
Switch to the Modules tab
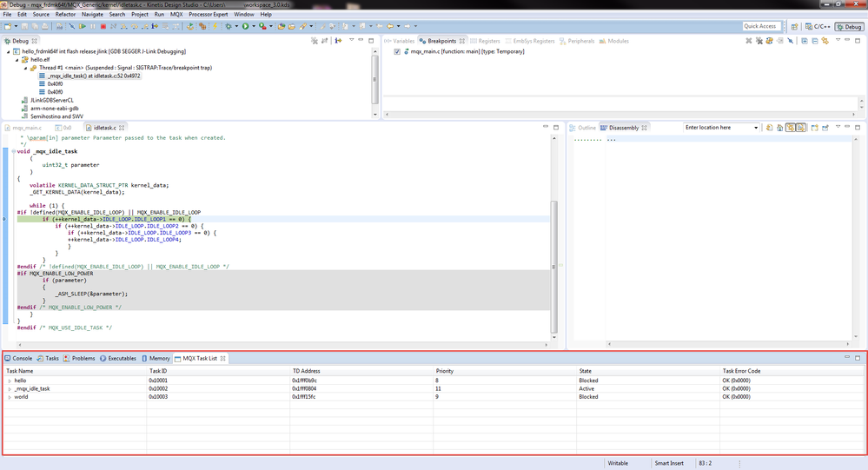point(614,41)
